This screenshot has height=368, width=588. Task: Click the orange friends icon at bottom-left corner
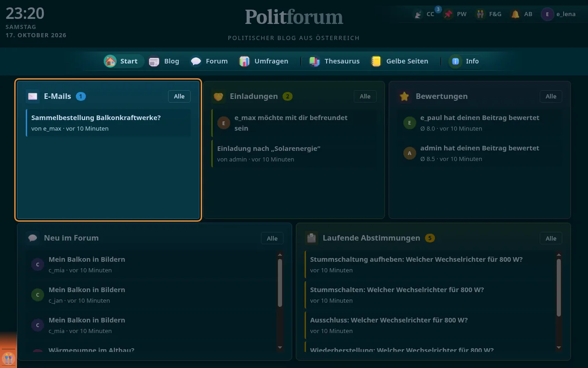tap(8, 358)
